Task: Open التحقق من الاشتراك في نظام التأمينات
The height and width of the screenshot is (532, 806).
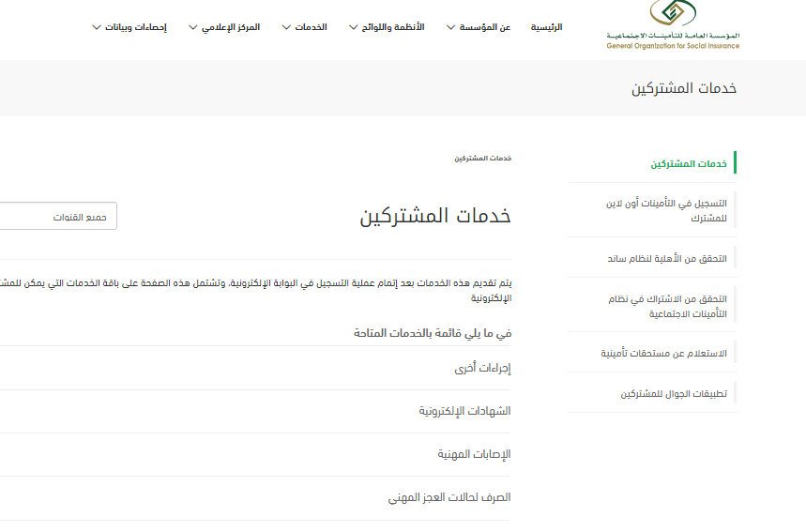Action: click(x=668, y=306)
